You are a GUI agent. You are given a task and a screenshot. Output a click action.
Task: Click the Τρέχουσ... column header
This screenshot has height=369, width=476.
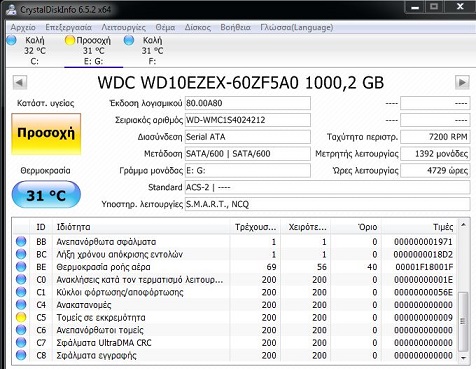(x=255, y=227)
